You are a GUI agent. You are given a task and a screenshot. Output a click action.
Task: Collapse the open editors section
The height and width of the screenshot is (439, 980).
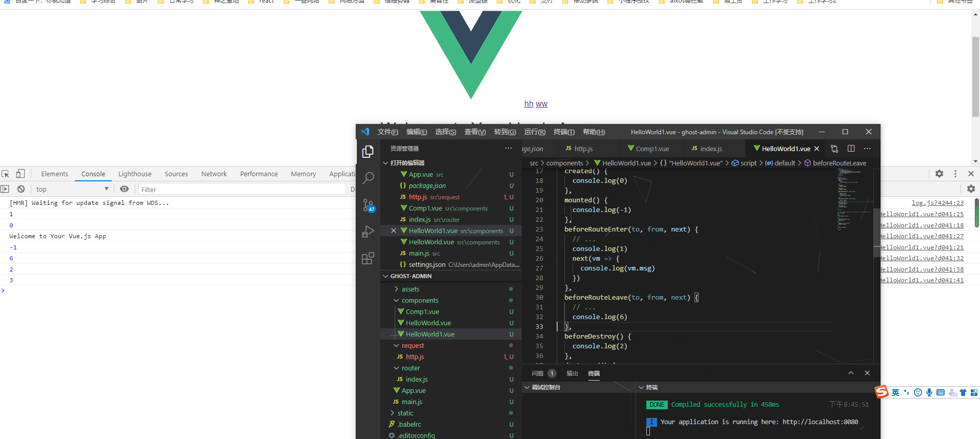pyautogui.click(x=451, y=163)
